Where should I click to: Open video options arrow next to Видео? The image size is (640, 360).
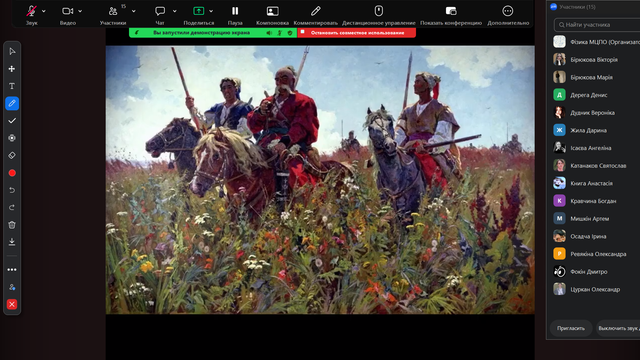pos(80,11)
